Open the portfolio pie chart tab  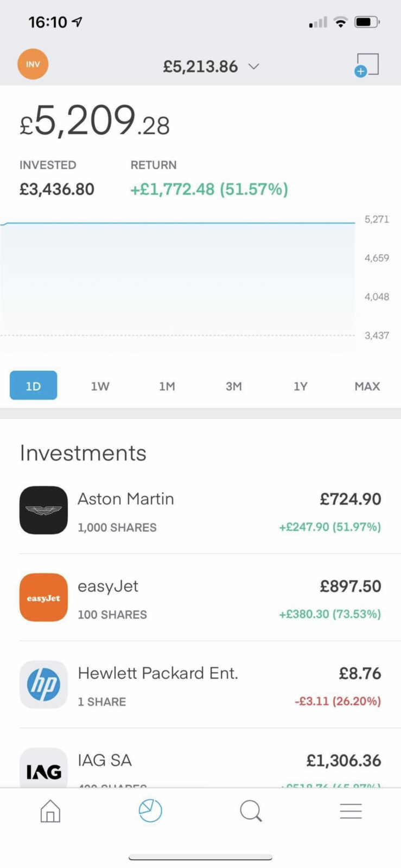[x=150, y=811]
